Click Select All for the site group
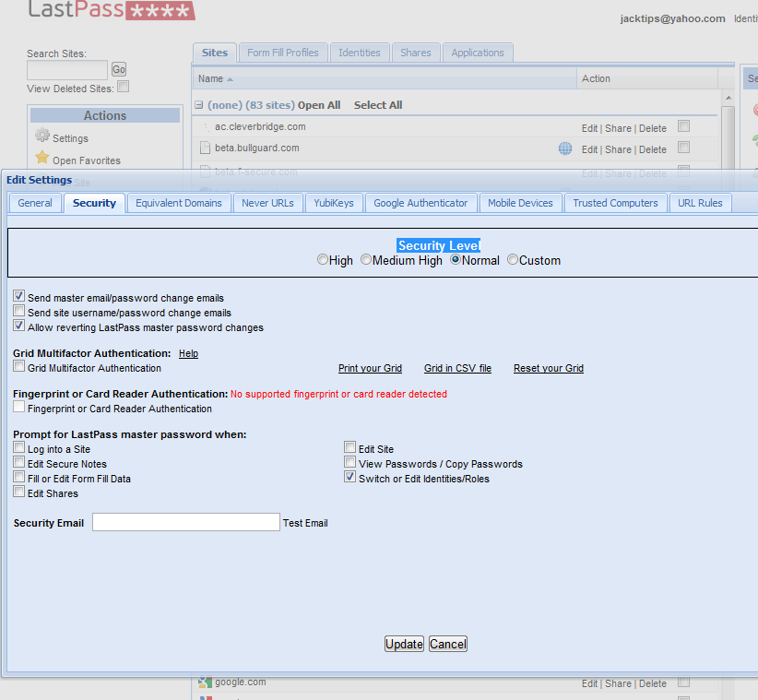The image size is (758, 700). click(378, 105)
